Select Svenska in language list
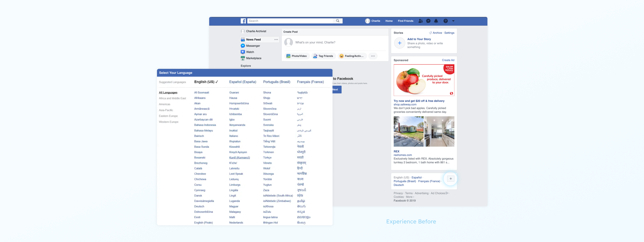This screenshot has width=644, height=242. pos(268,125)
